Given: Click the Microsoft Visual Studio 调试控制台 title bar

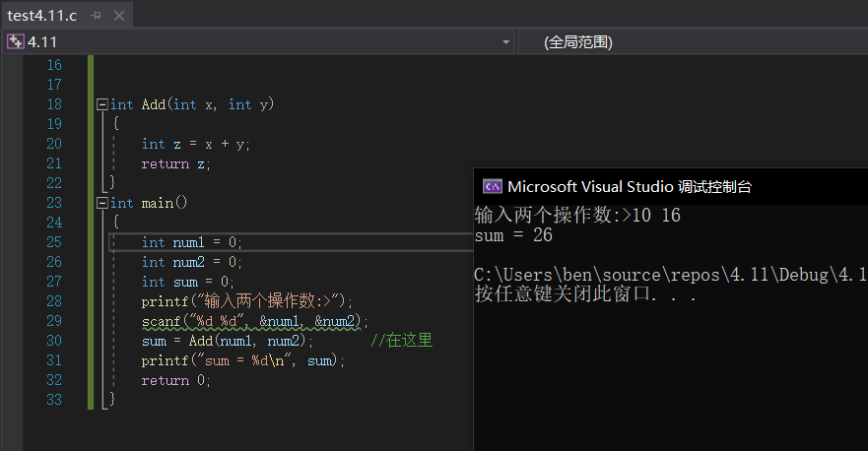Looking at the screenshot, I should coord(631,186).
